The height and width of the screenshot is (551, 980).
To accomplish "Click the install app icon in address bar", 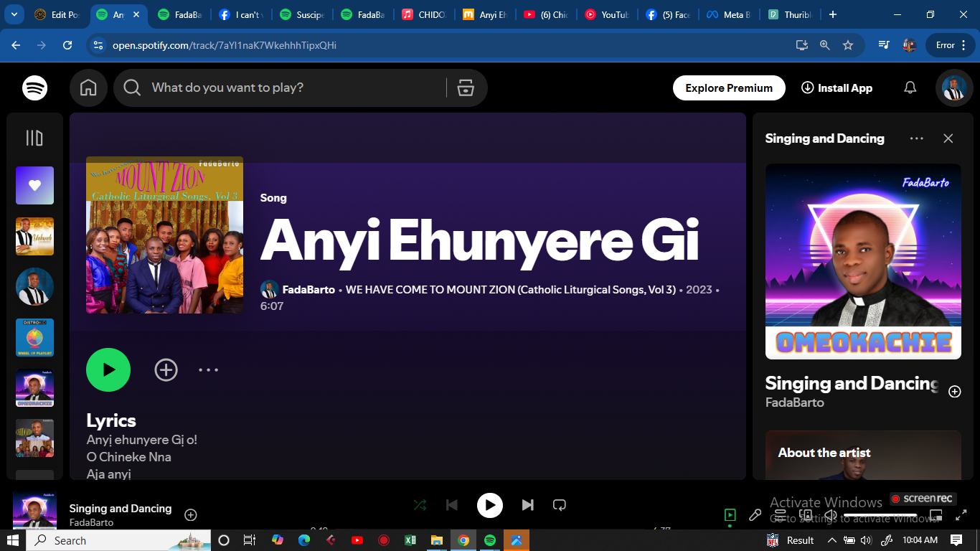I will 802,45.
